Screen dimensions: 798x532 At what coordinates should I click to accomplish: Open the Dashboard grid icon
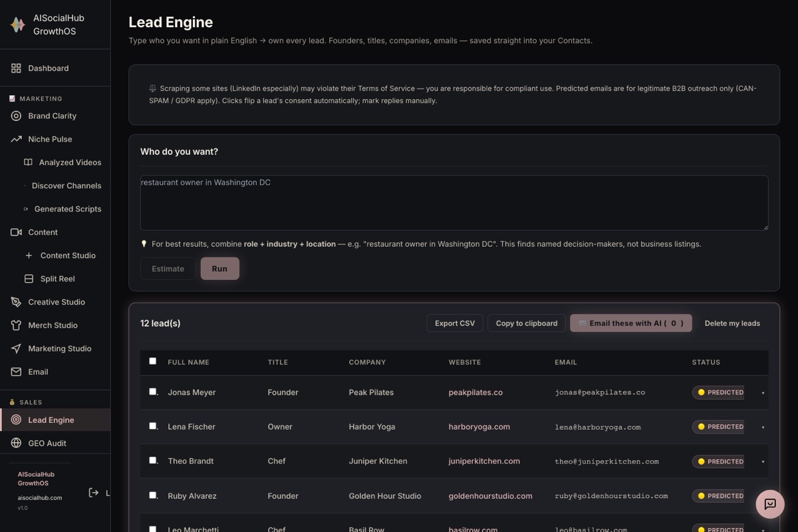pos(16,68)
